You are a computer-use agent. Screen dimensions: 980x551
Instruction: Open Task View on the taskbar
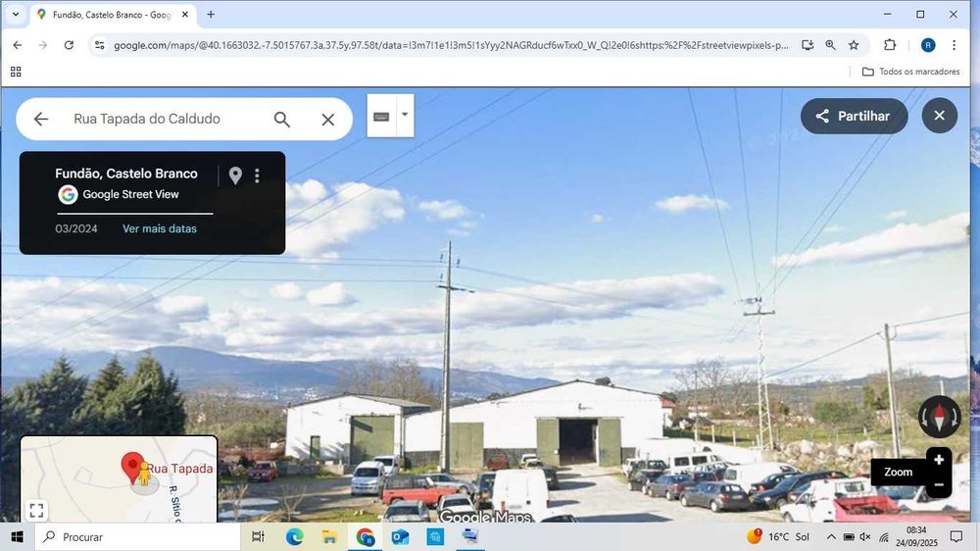click(x=258, y=536)
